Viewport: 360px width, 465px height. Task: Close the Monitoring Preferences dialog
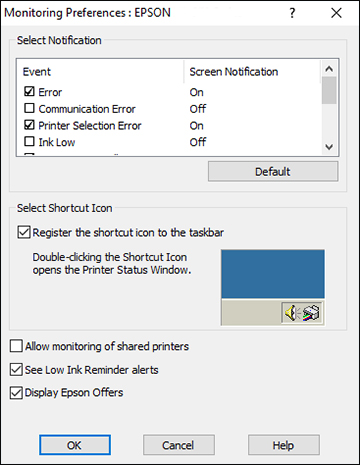336,13
